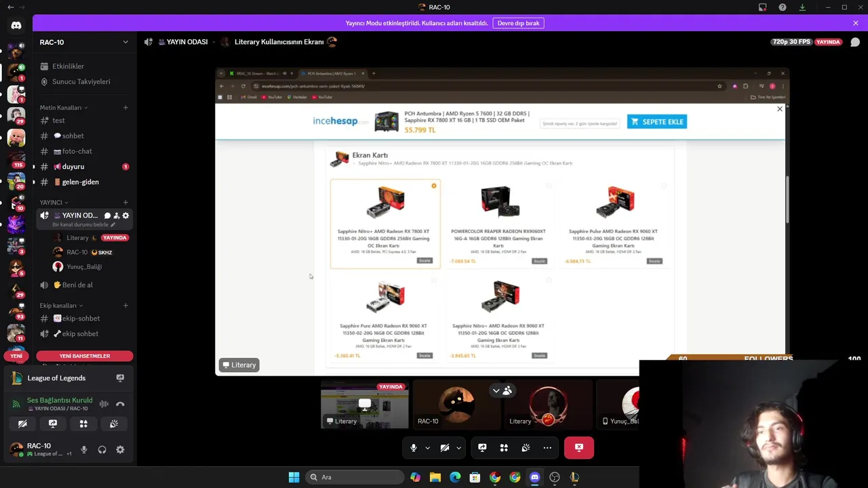Open the chat bubble icon top right
868x488 pixels.
click(x=855, y=42)
